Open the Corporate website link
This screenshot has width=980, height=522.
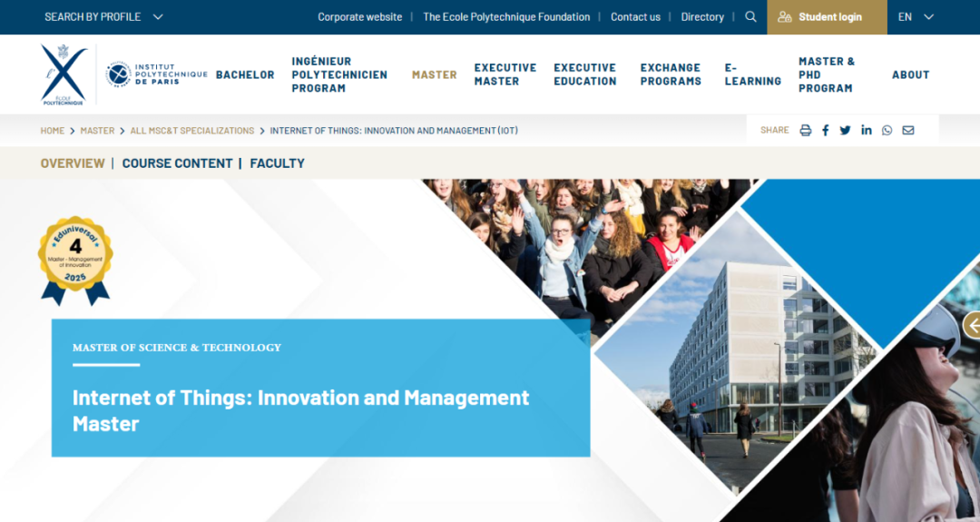[x=360, y=17]
